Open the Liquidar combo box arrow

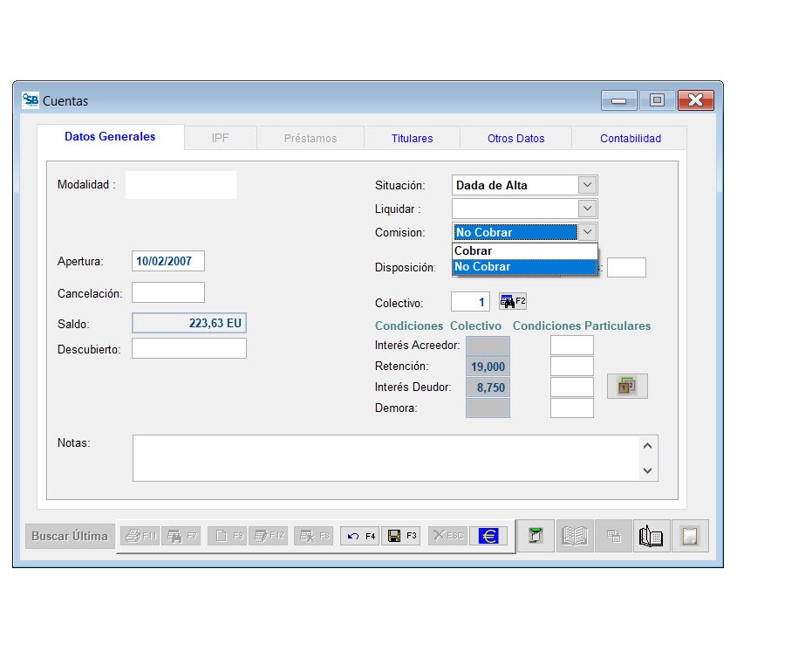pyautogui.click(x=588, y=209)
